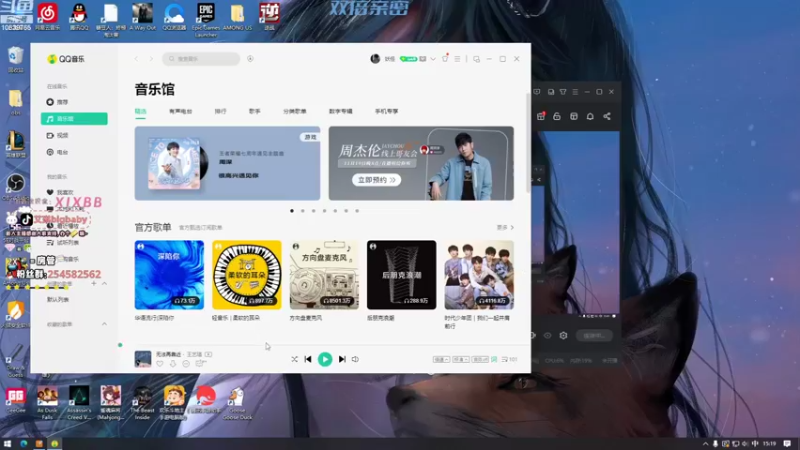Click the green VIP badge
The height and width of the screenshot is (450, 800).
[408, 59]
